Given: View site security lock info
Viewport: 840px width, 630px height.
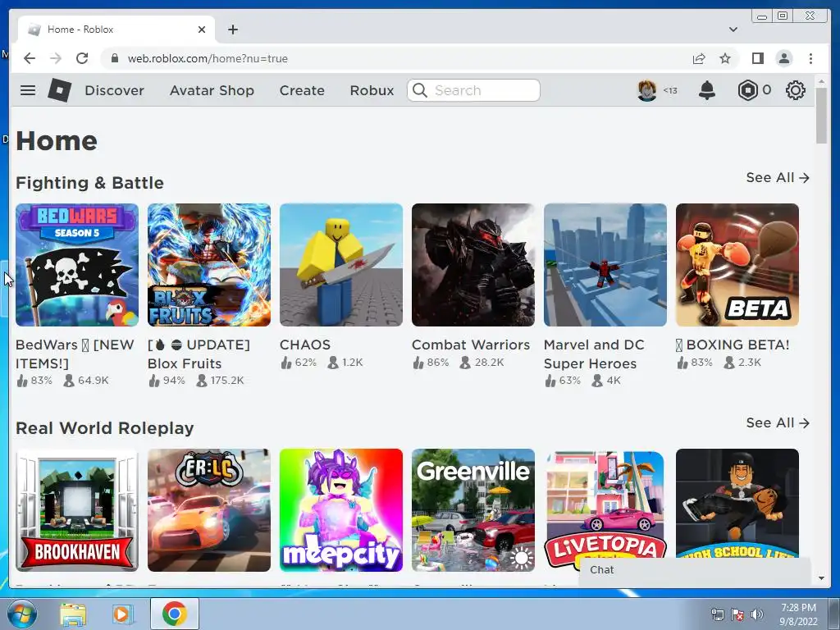Looking at the screenshot, I should tap(114, 58).
